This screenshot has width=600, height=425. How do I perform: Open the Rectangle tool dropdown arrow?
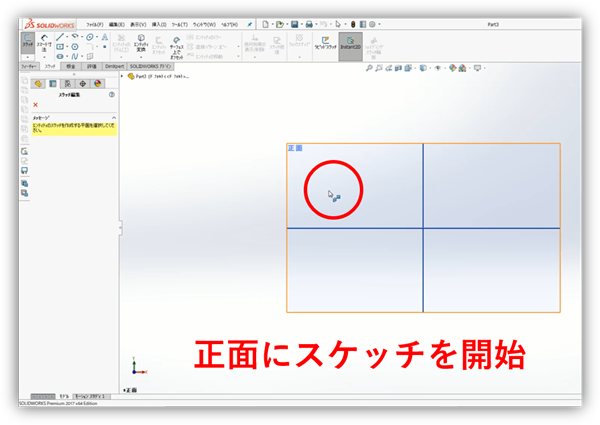[67, 47]
